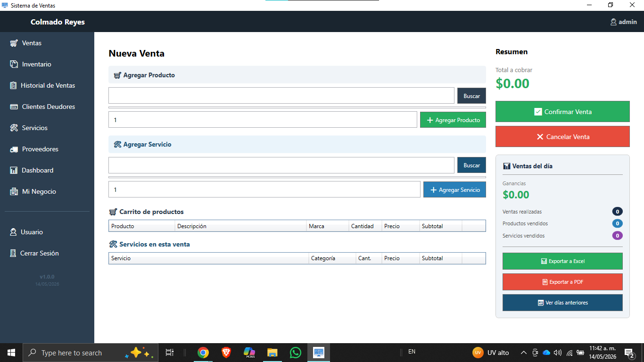This screenshot has height=362, width=644.
Task: Open Ver días anteriores
Action: coord(562,303)
